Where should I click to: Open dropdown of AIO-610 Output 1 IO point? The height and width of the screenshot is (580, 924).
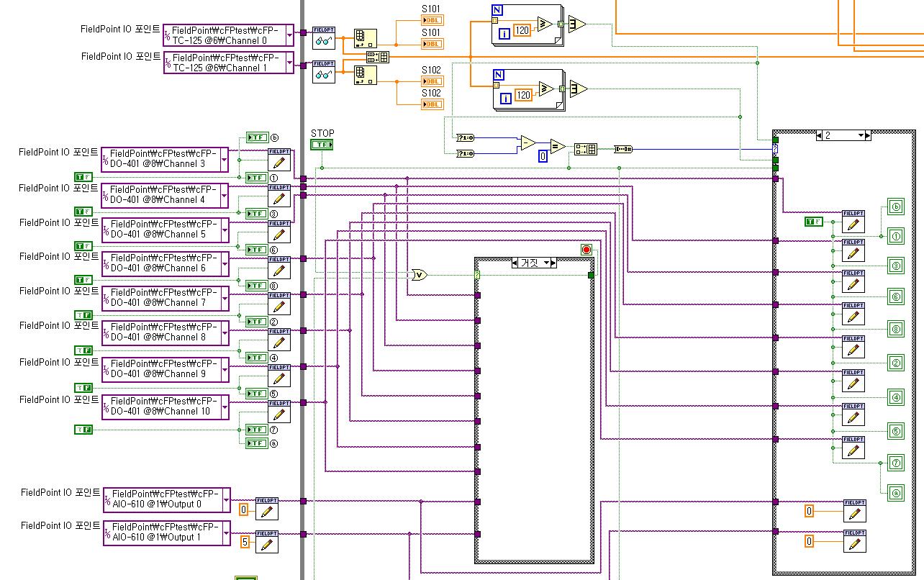pos(226,533)
